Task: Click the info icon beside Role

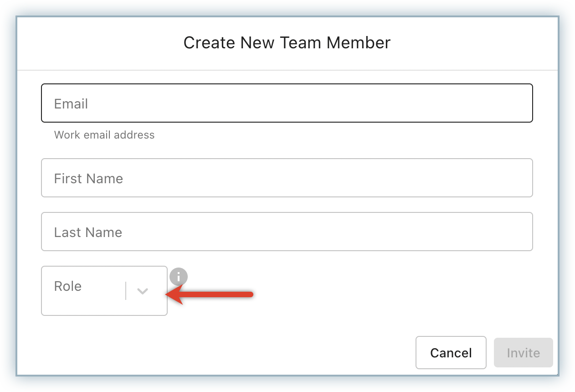Action: [x=179, y=276]
